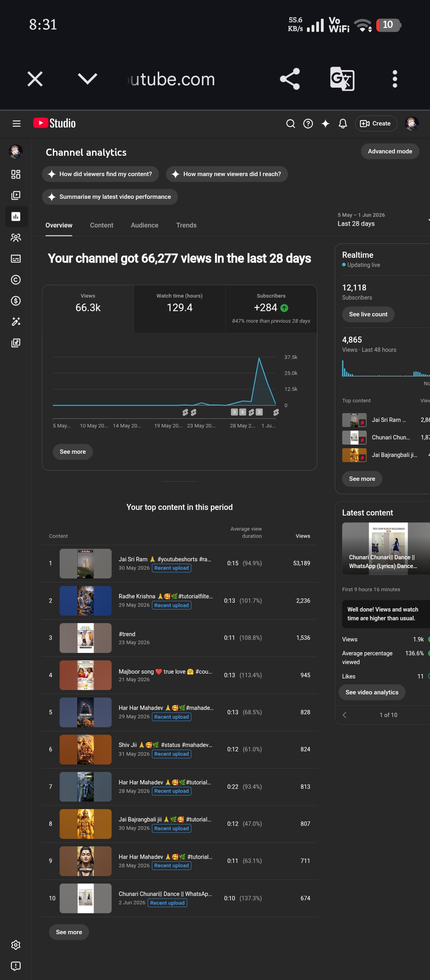Switch to the Audience tab

tap(145, 225)
